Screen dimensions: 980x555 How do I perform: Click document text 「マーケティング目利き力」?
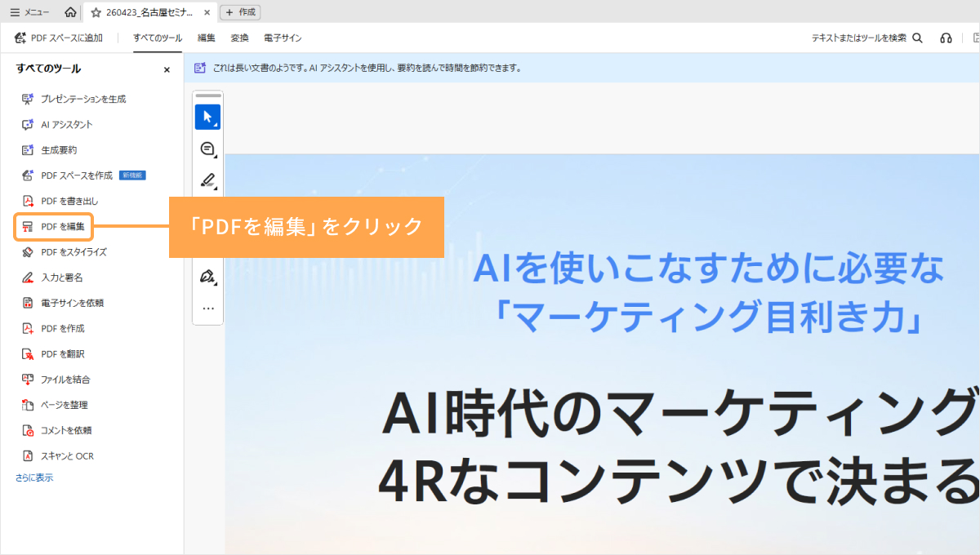tap(709, 318)
